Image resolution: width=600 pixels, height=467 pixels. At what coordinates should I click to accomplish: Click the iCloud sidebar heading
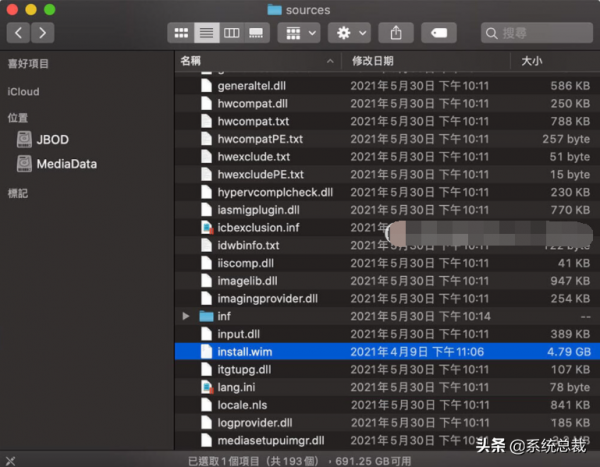[x=23, y=92]
